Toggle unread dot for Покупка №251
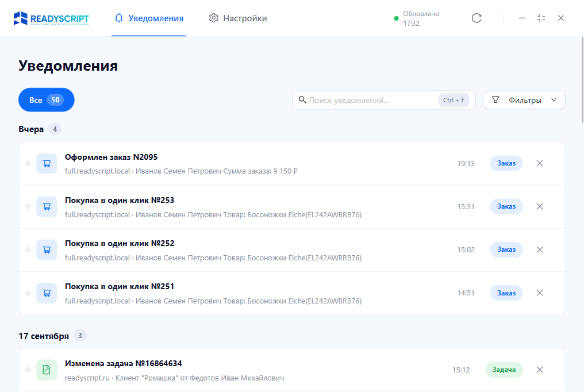This screenshot has height=392, width=584. coord(28,293)
